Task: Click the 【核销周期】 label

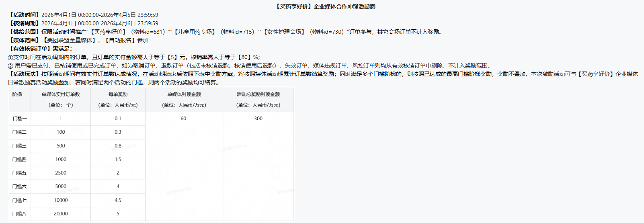Action: click(24, 23)
